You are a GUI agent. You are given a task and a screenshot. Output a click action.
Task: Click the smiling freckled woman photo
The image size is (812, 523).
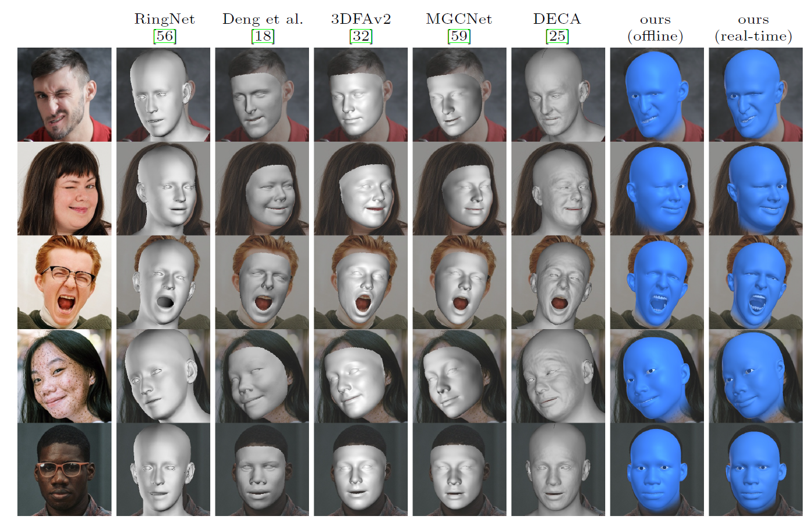coord(64,376)
